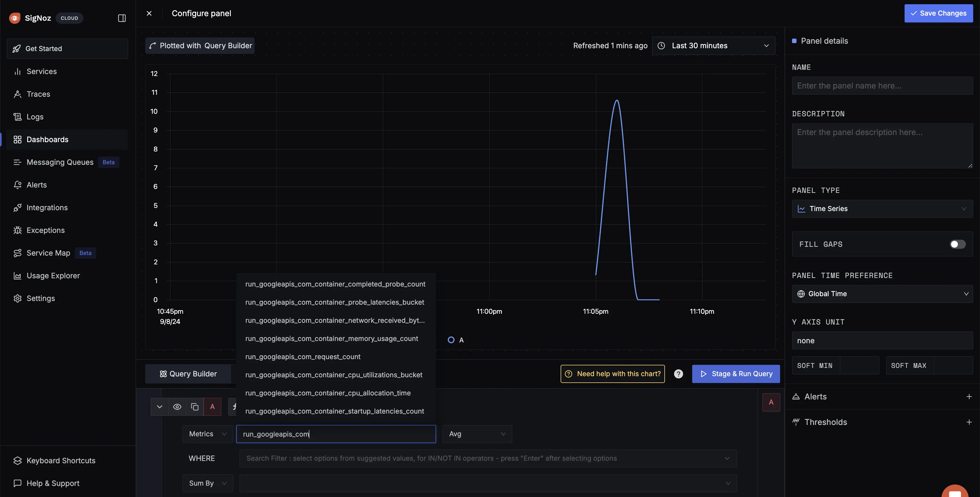The height and width of the screenshot is (497, 980).
Task: Click the Sum By attributes field
Action: (x=488, y=483)
